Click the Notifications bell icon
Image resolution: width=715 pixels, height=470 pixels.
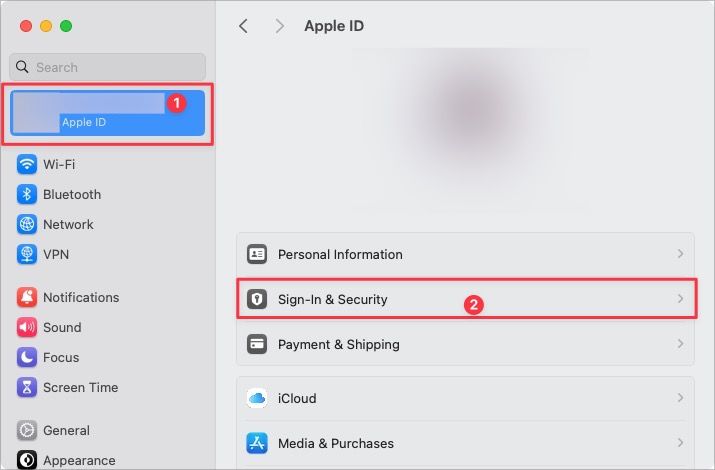click(27, 298)
